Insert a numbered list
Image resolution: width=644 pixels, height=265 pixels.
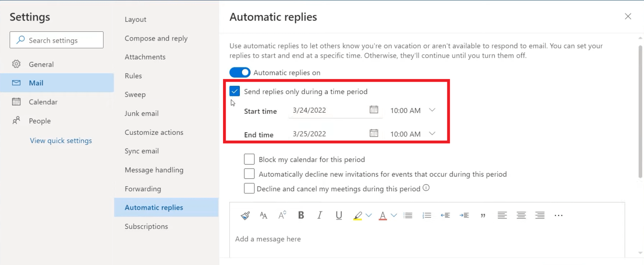pos(426,215)
